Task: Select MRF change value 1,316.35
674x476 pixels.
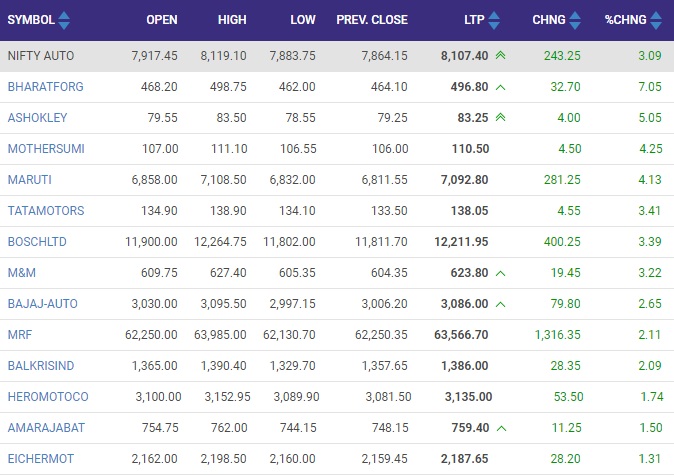Action: tap(558, 335)
